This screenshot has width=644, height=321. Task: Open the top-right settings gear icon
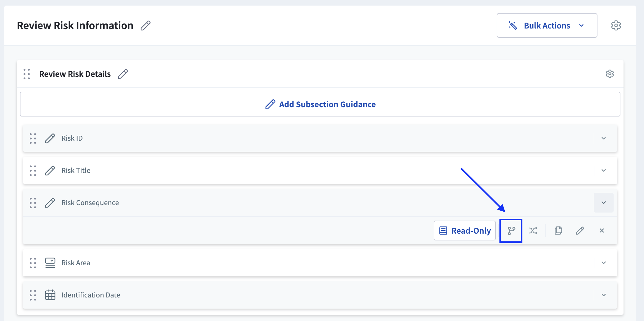(616, 25)
